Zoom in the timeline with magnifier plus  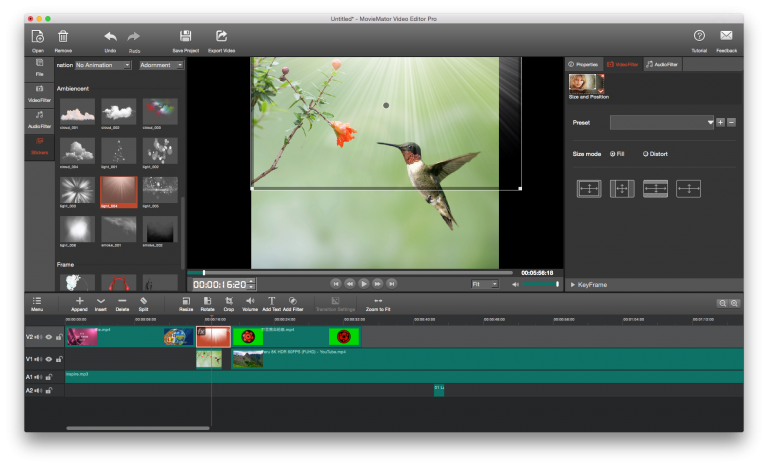pos(734,303)
